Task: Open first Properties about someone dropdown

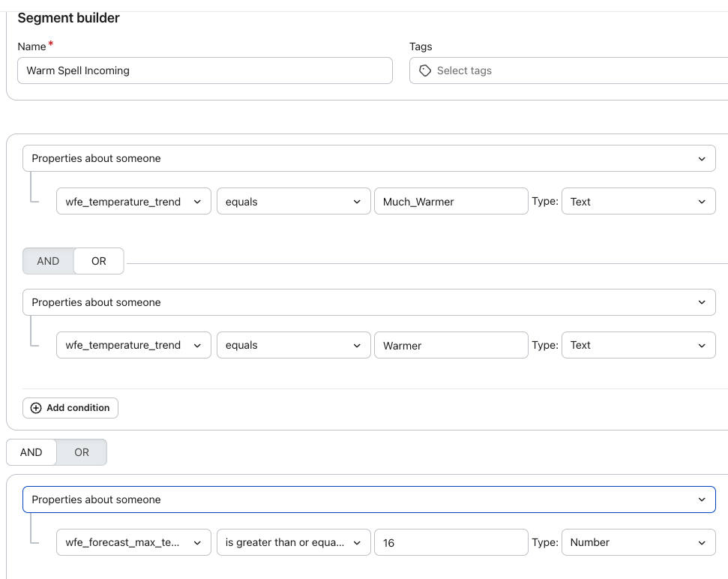Action: click(369, 158)
